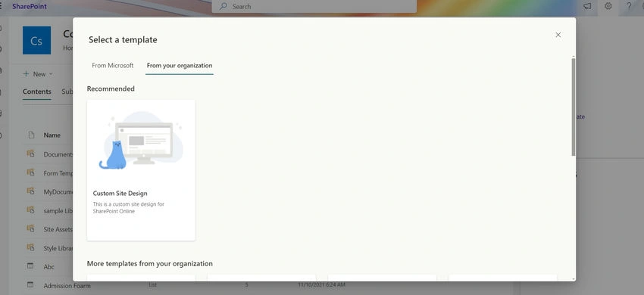Image resolution: width=644 pixels, height=295 pixels.
Task: Click the Custom Site Design title
Action: point(120,193)
